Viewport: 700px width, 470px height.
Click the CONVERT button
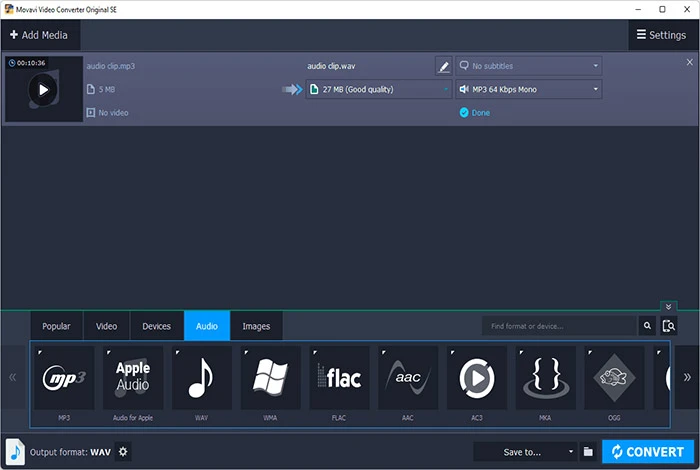point(647,452)
